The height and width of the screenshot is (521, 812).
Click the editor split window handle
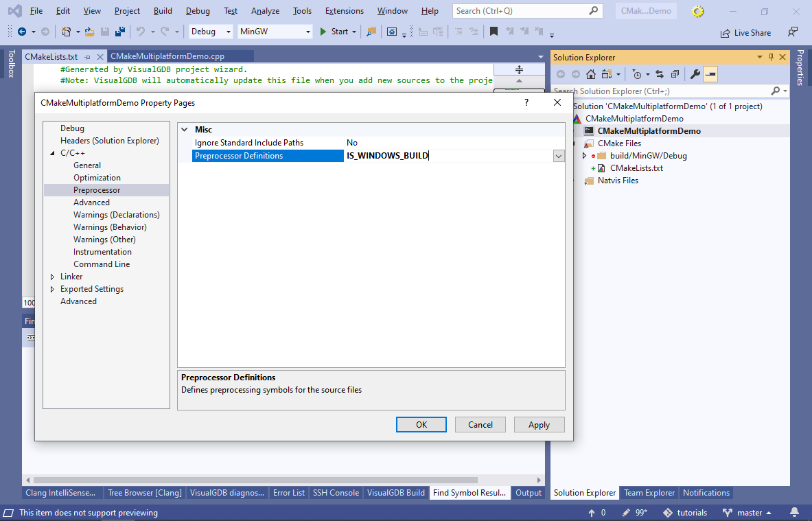pyautogui.click(x=519, y=69)
